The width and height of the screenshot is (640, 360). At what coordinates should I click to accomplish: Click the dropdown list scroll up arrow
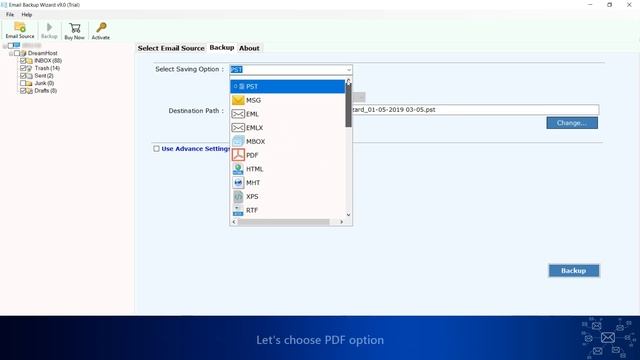(348, 80)
